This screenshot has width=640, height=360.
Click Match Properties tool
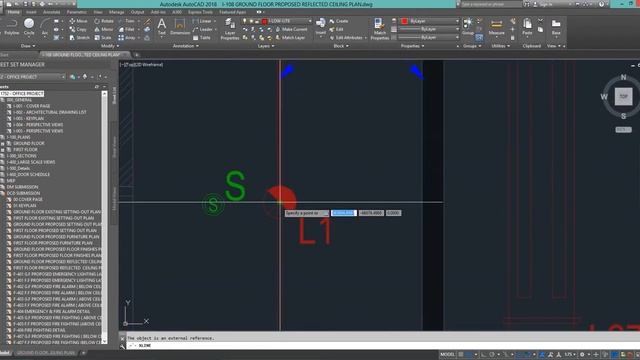point(380,29)
